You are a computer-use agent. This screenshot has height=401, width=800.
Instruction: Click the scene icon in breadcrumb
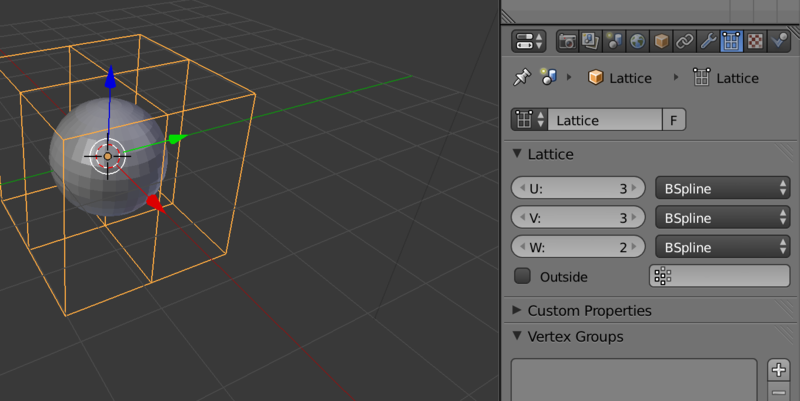point(548,77)
